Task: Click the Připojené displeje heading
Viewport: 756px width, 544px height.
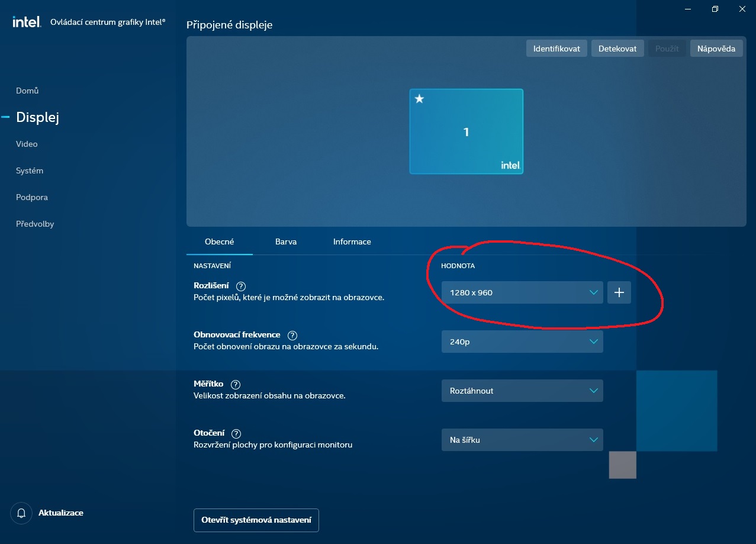Action: [x=230, y=25]
